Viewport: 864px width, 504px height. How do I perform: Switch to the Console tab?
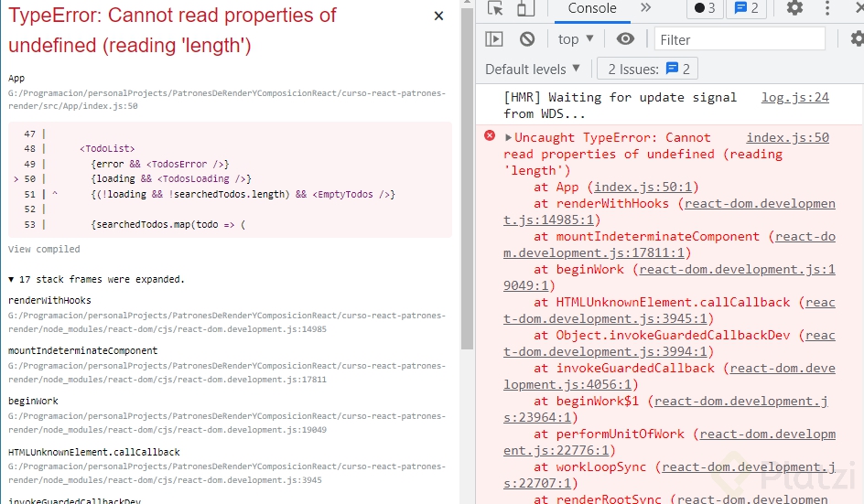pyautogui.click(x=592, y=9)
